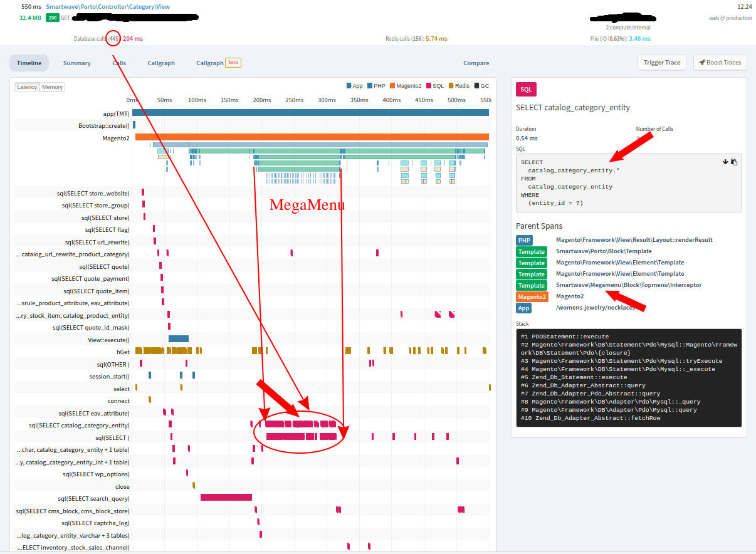
Task: Click Smartwave\Megamenu\Block\Topmenu\Interceptor parent span
Action: [629, 285]
